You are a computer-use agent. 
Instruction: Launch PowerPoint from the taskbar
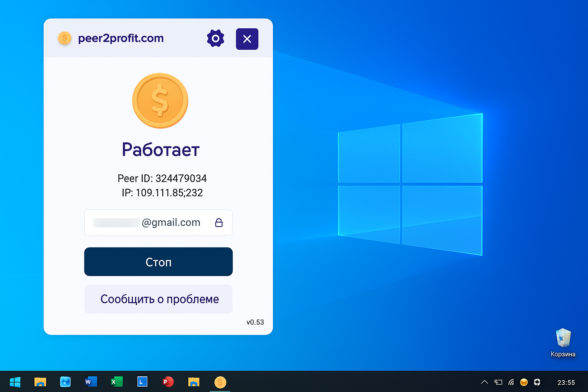[x=168, y=382]
